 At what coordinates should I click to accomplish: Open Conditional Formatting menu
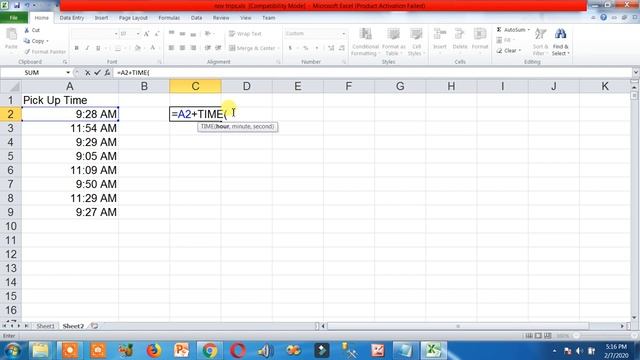[365, 42]
